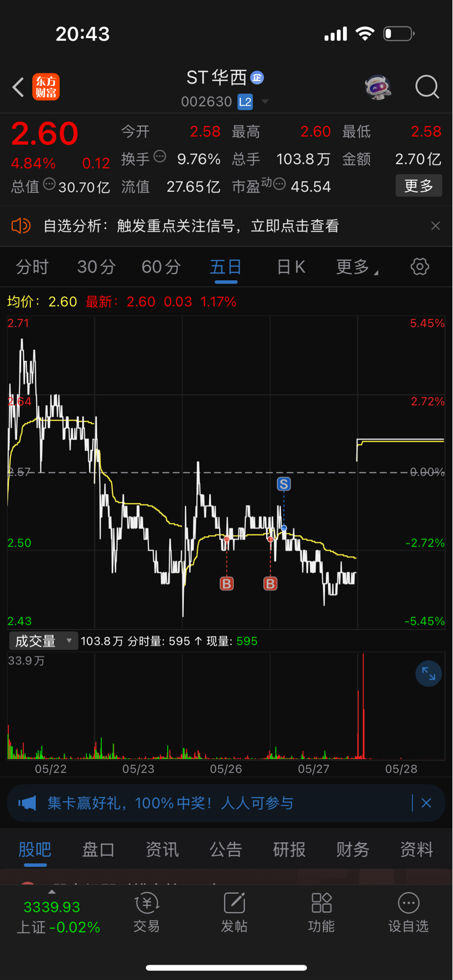The width and height of the screenshot is (453, 980).
Task: Open 自选分析 signal notice text
Action: (191, 226)
